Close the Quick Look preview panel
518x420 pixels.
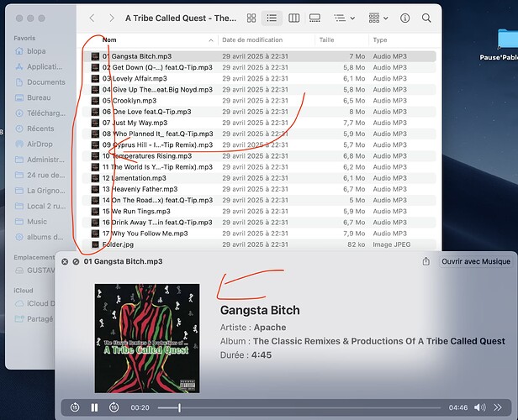point(65,261)
